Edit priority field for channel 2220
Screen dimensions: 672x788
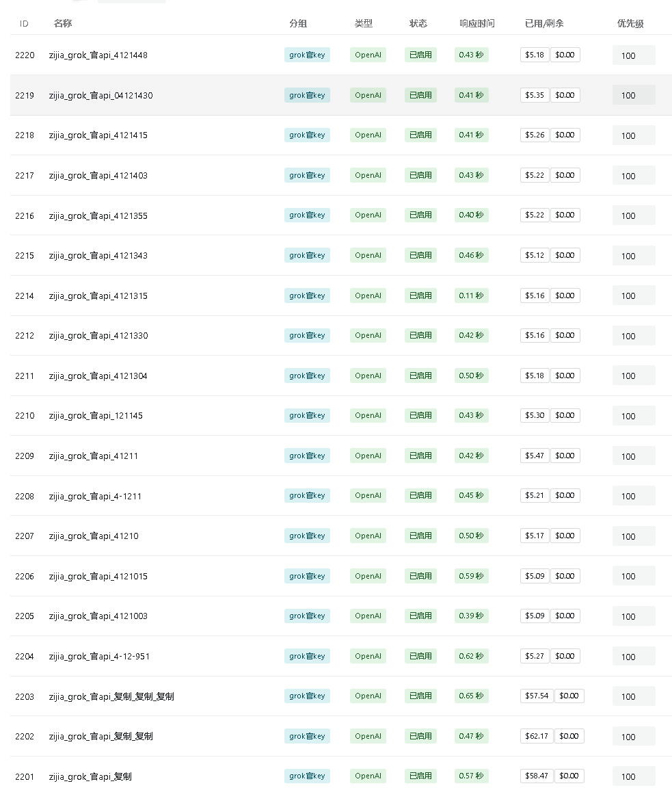(634, 55)
